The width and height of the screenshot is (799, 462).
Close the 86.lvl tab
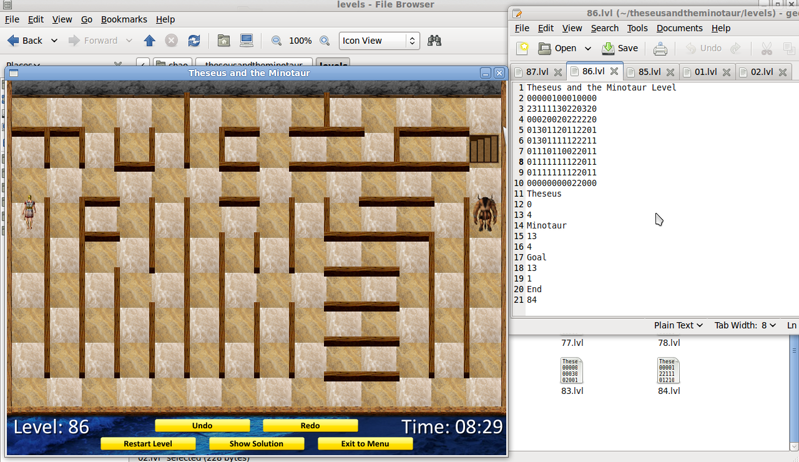point(614,71)
